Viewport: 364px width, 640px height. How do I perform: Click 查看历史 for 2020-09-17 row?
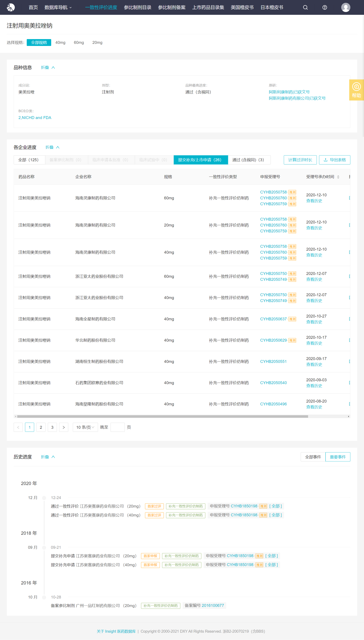pos(314,365)
